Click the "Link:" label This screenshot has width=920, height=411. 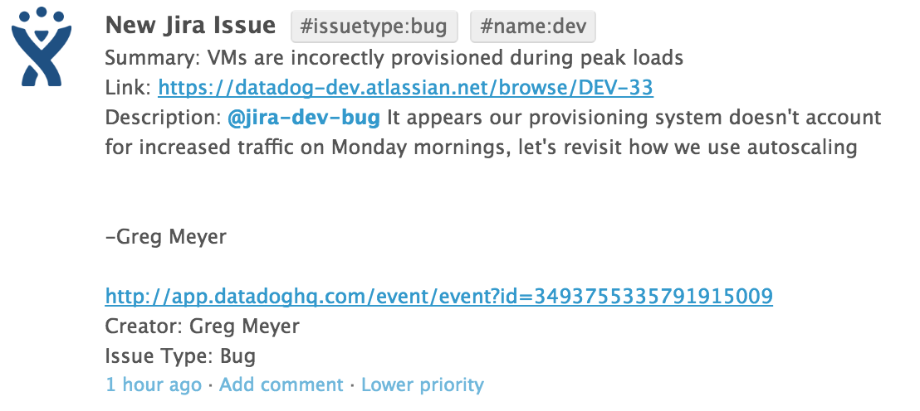tap(128, 87)
